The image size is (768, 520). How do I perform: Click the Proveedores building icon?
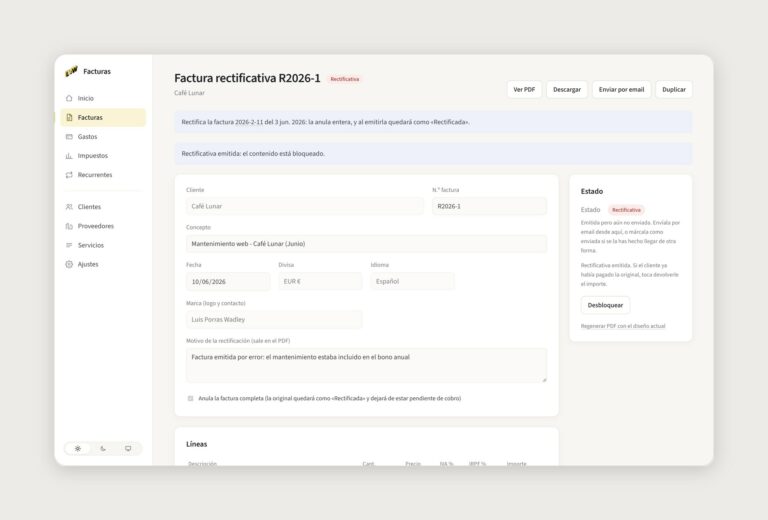[69, 226]
